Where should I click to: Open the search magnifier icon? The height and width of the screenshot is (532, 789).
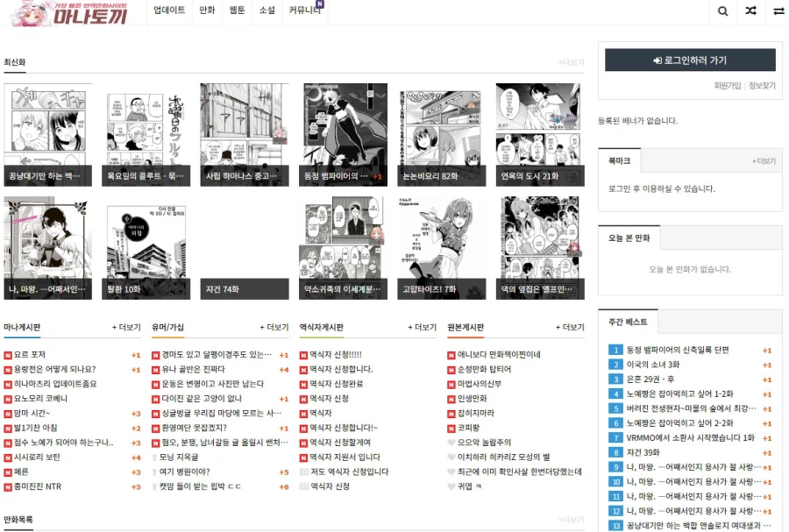[722, 11]
